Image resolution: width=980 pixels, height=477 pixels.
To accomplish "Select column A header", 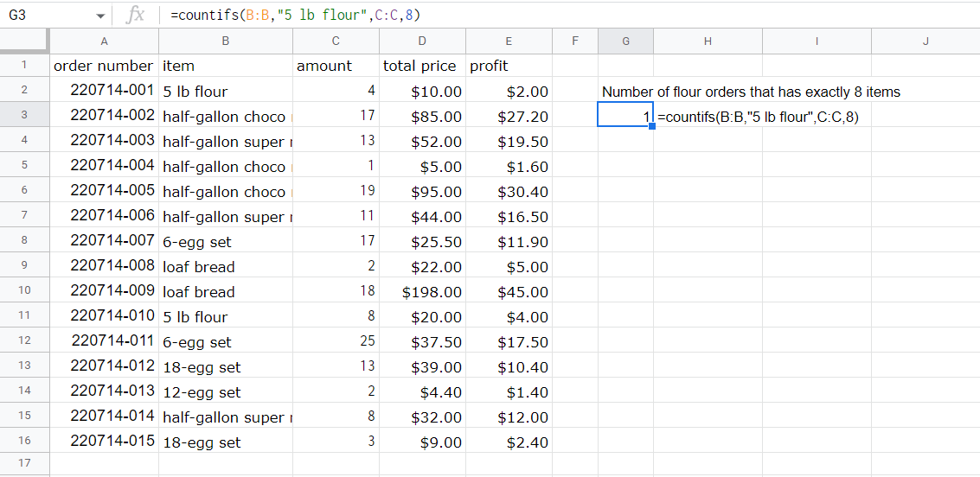I will pos(104,41).
